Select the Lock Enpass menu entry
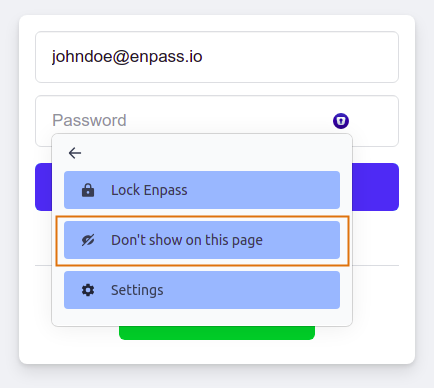Viewport: 434px width, 388px height. pyautogui.click(x=202, y=190)
